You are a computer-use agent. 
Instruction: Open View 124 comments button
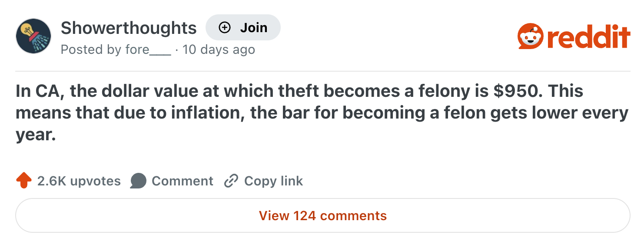pyautogui.click(x=322, y=215)
